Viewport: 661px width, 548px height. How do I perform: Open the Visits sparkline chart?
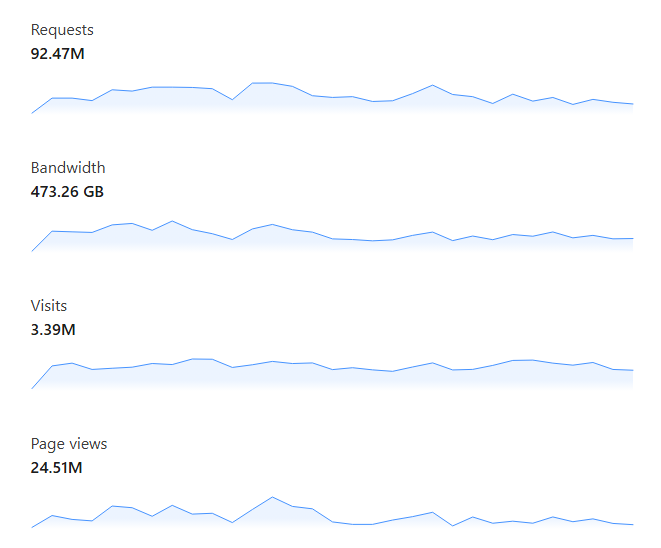point(332,372)
